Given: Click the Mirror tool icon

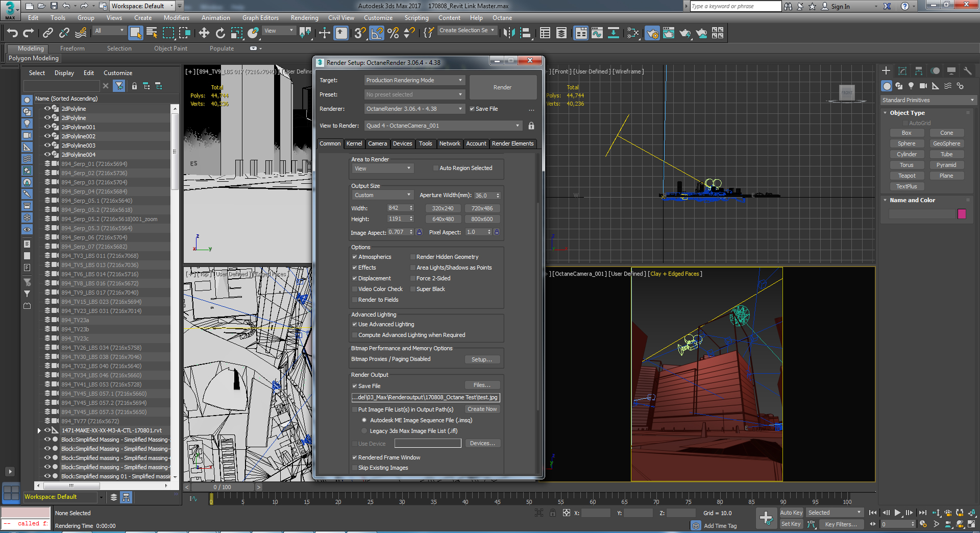Looking at the screenshot, I should 509,33.
